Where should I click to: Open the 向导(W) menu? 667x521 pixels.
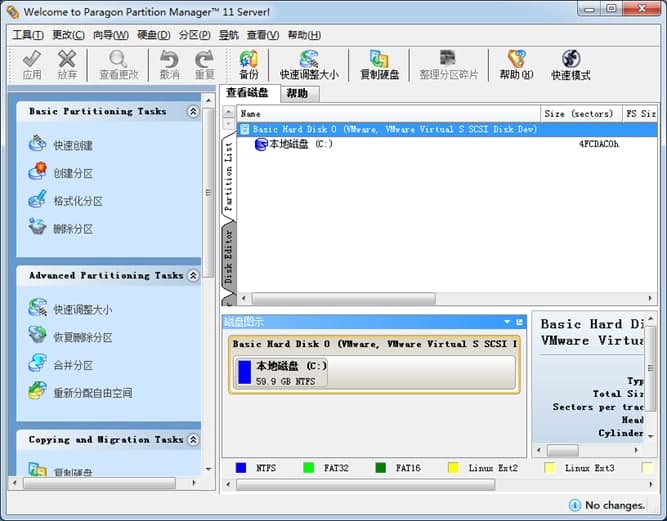tap(111, 35)
